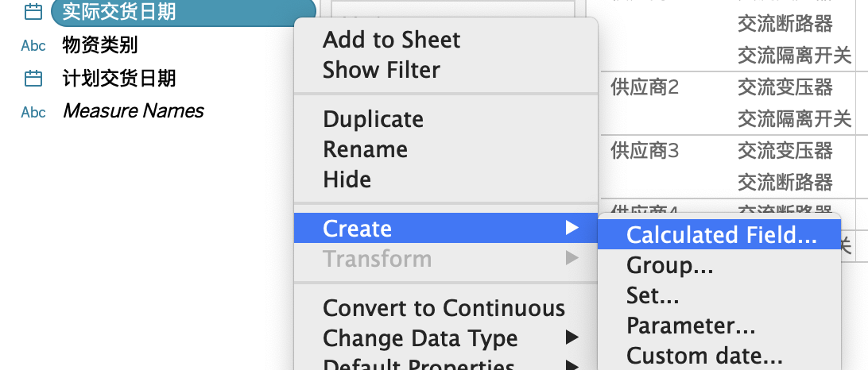
Task: Open Calculated Field... from Create submenu
Action: 719,234
